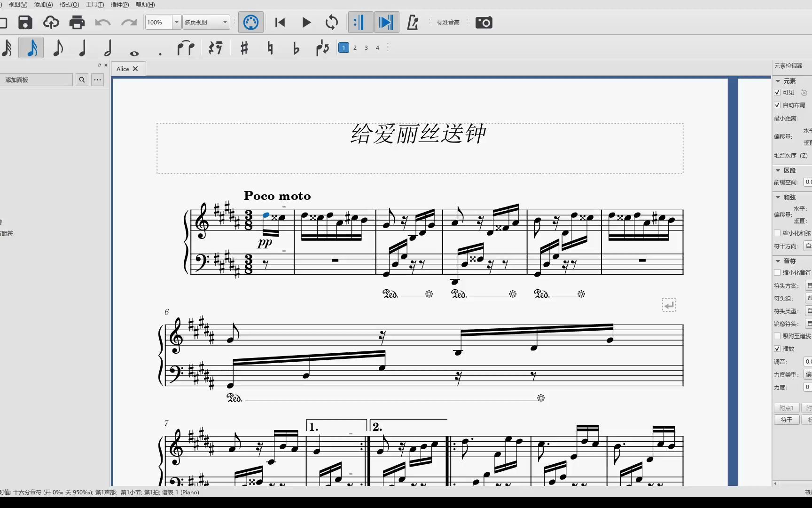Toggle 缩小化音符 checkbox
Viewport: 812px width, 508px height.
click(777, 272)
